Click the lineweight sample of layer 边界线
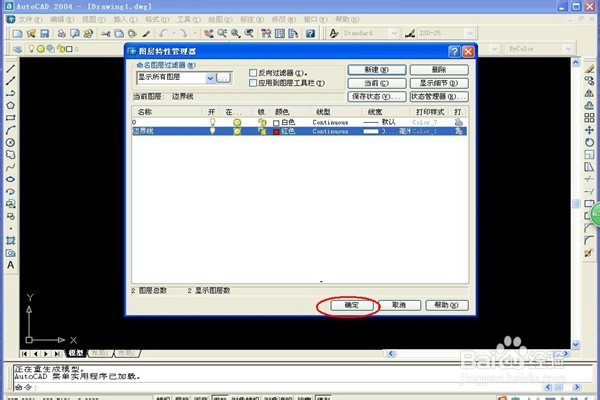Screen dimensions: 600x400 (370, 131)
